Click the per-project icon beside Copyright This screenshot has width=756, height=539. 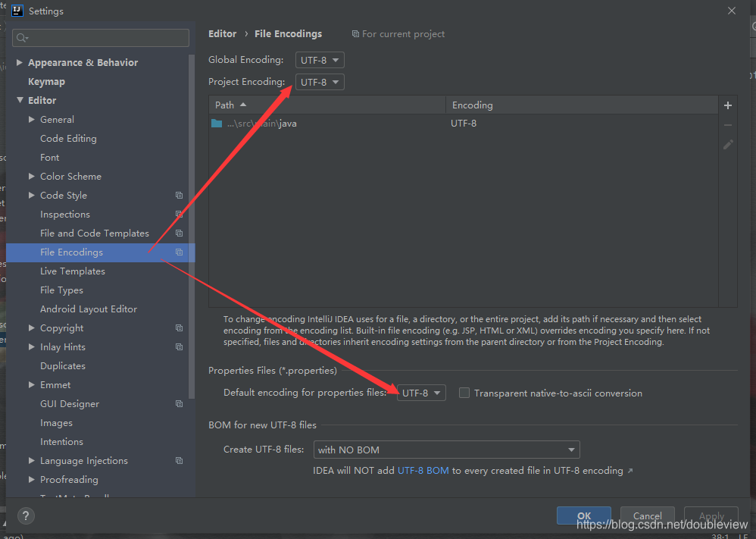pyautogui.click(x=179, y=328)
